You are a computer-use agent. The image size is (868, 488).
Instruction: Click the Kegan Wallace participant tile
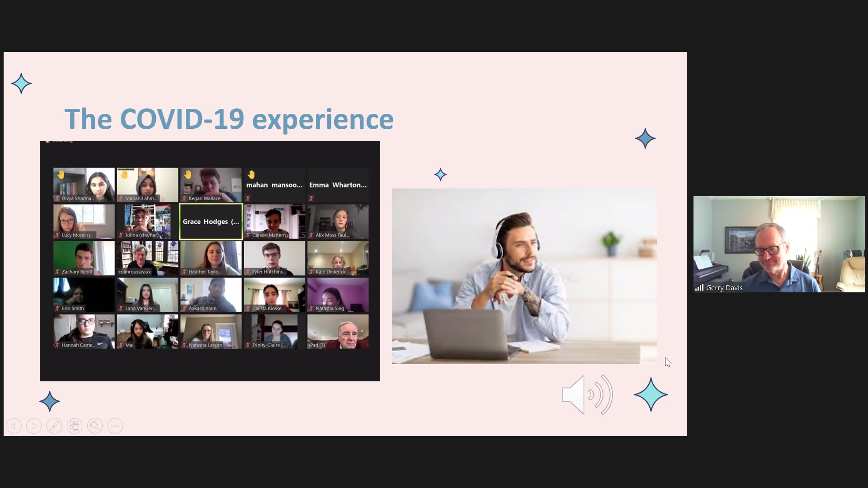click(211, 185)
